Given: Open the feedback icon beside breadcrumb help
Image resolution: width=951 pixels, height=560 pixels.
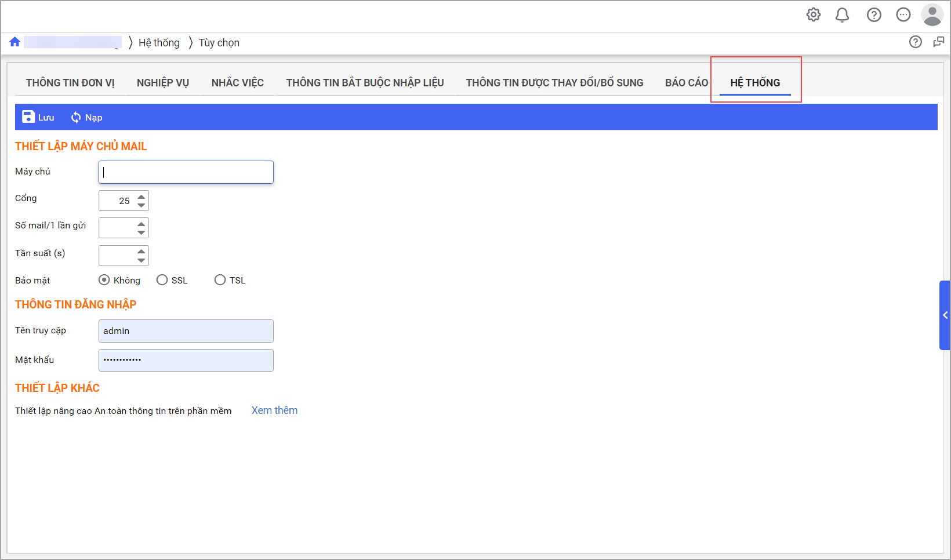Looking at the screenshot, I should [x=938, y=42].
